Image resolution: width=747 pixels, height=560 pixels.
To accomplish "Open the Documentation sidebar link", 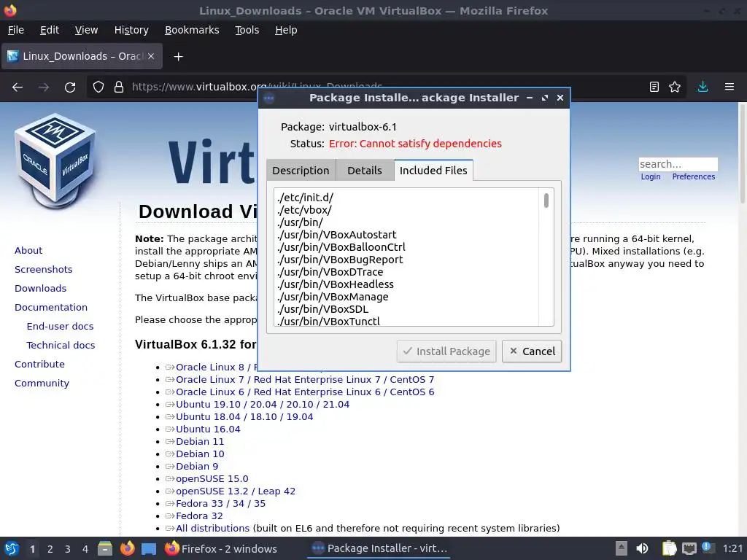I will [x=51, y=308].
